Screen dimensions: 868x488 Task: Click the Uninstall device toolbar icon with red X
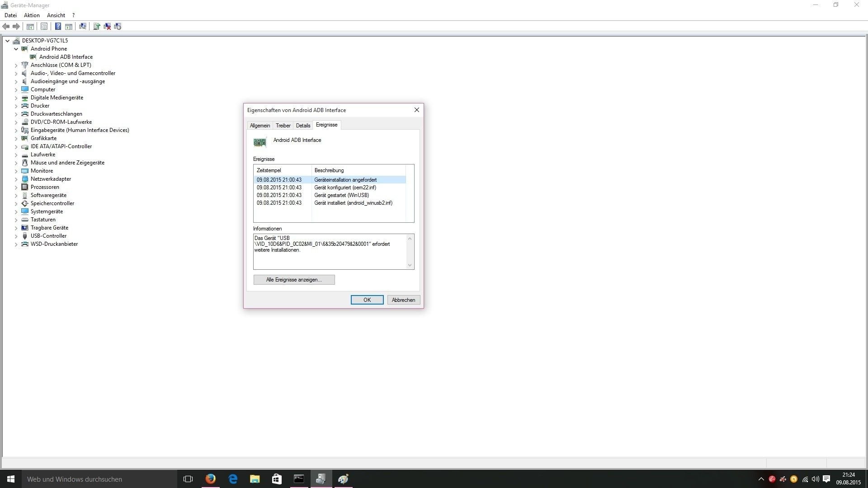(x=107, y=27)
